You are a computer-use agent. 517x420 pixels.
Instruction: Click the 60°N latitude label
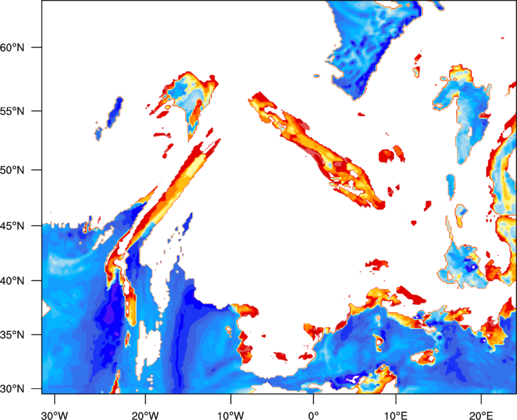(x=12, y=47)
